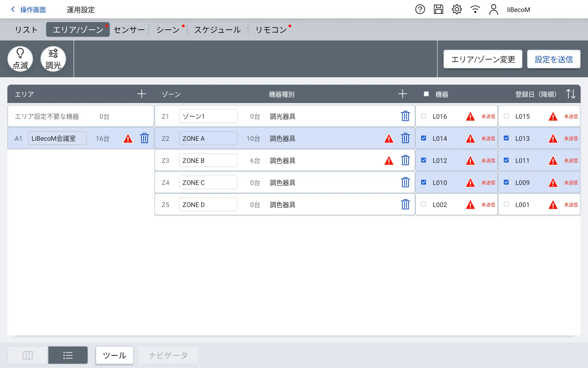Switch to map view icon at bottom
This screenshot has width=588, height=368.
click(28, 355)
